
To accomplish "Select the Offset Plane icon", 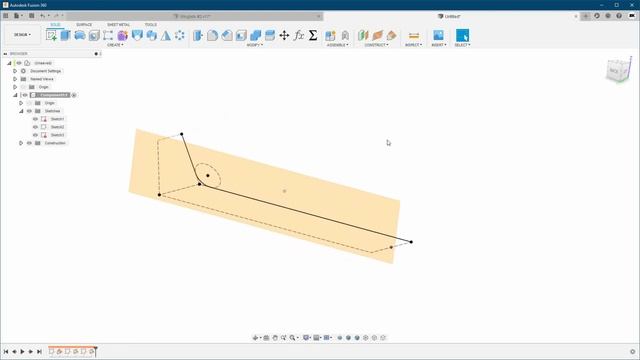I will point(363,35).
